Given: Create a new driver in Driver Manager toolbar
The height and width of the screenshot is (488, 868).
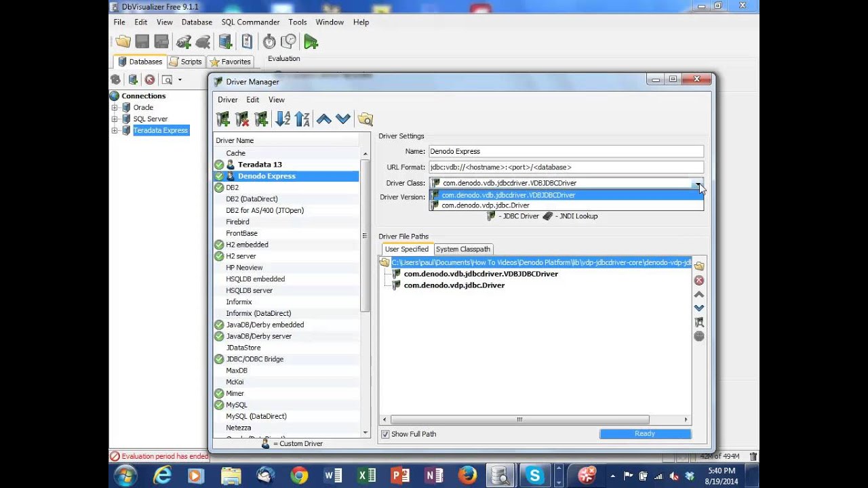Looking at the screenshot, I should tap(223, 119).
